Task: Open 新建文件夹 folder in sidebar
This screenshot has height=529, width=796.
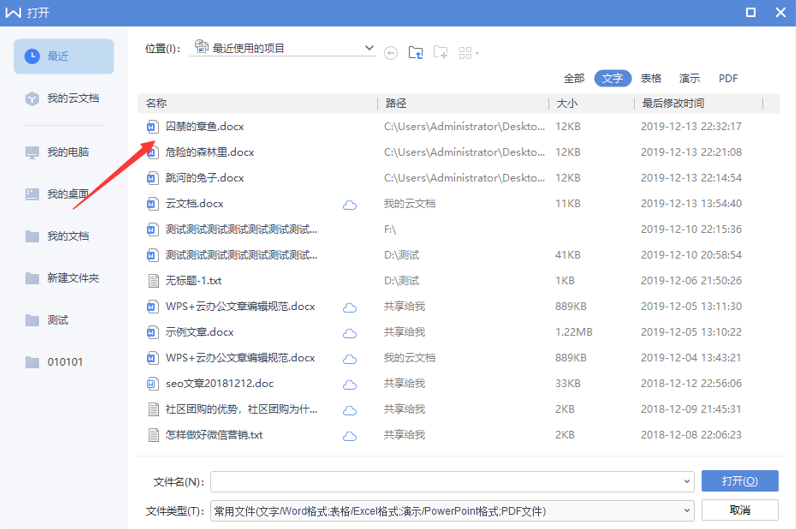Action: pos(63,278)
